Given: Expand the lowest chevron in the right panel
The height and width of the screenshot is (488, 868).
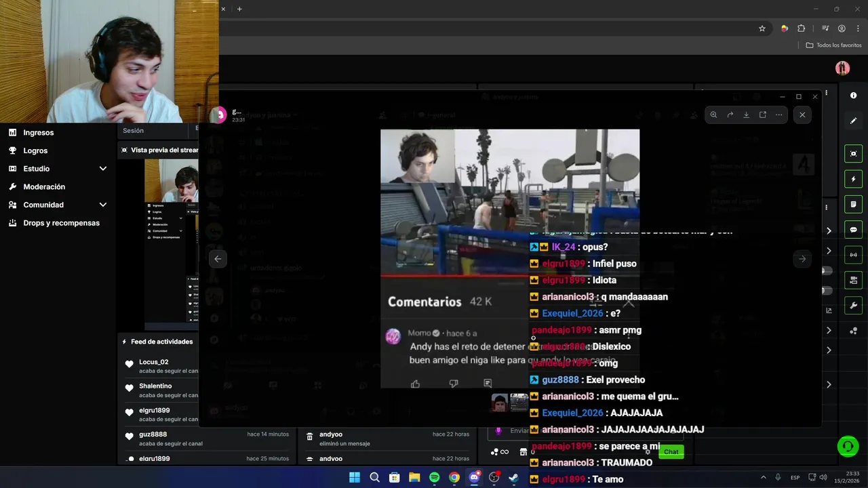Looking at the screenshot, I should 829,384.
